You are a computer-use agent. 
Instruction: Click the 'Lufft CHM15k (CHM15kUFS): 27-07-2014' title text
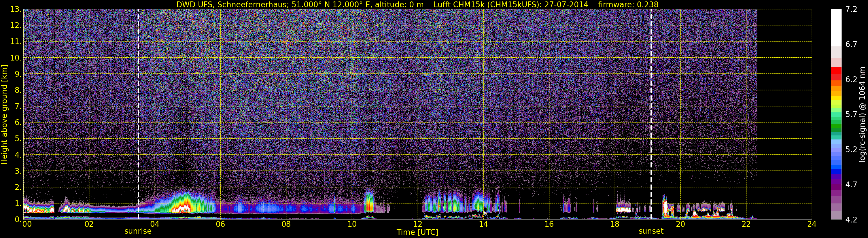point(511,4)
